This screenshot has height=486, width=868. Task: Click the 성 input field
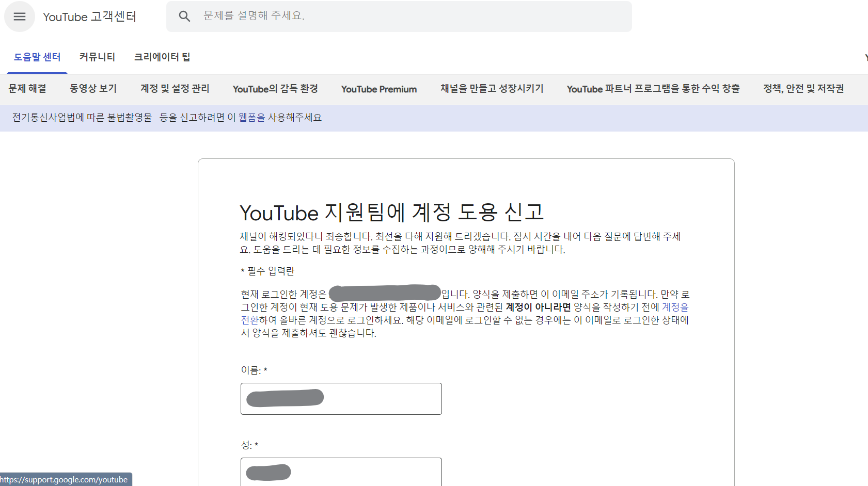tap(341, 472)
